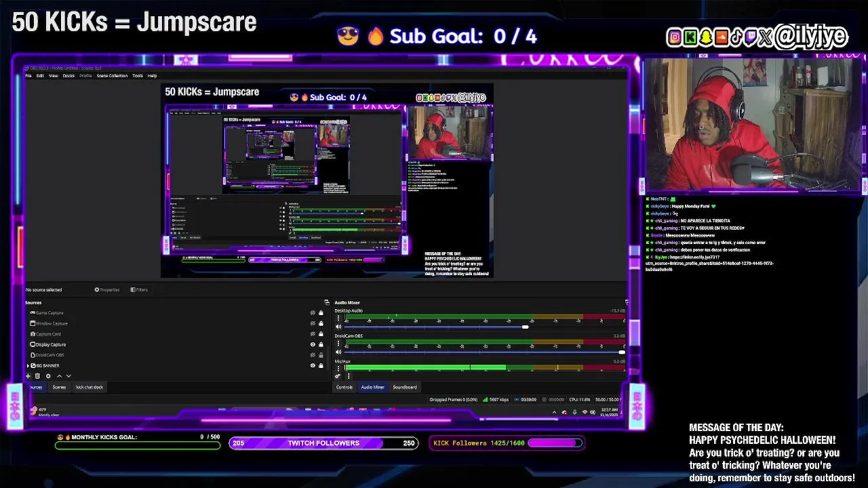
Task: Click the streaming time status icon
Action: 517,399
